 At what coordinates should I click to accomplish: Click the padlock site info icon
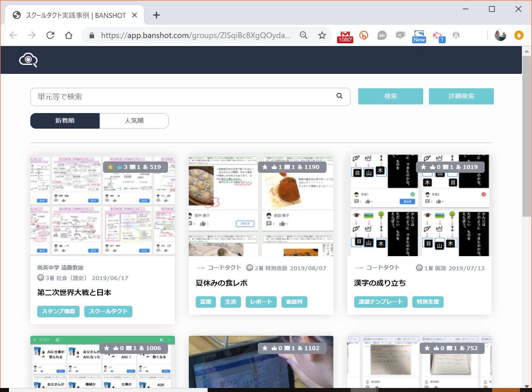coord(92,35)
